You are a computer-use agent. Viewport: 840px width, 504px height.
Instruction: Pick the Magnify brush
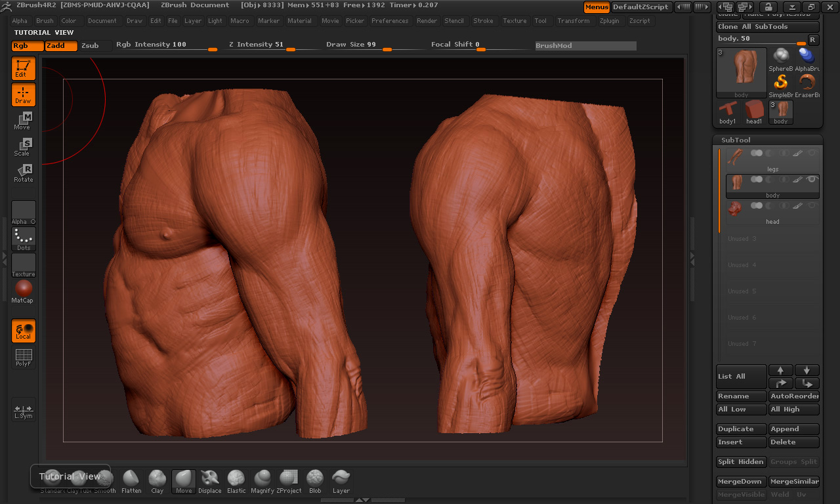click(x=262, y=481)
